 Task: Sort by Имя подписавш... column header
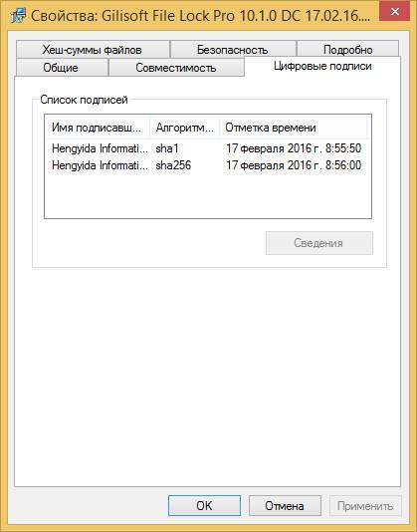(97, 128)
